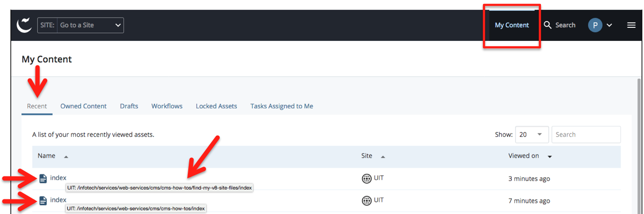Sort by Name column header

pyautogui.click(x=47, y=156)
